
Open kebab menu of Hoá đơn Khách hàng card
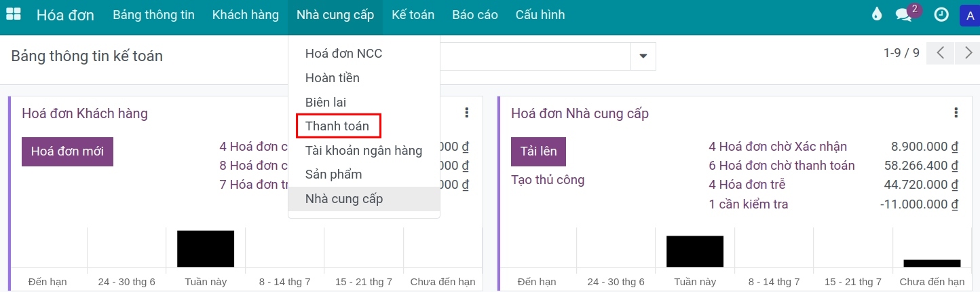466,113
